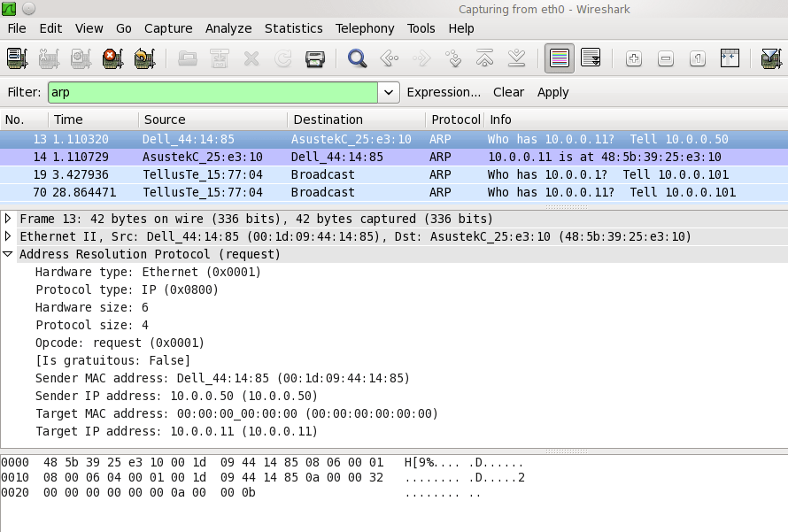Open the Edit menu
The image size is (788, 532).
click(50, 28)
